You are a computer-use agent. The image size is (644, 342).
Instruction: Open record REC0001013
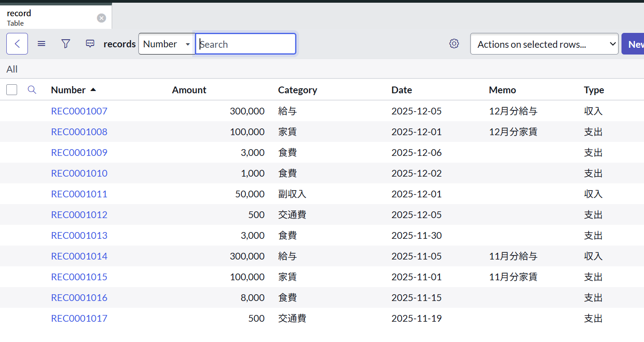coord(79,235)
